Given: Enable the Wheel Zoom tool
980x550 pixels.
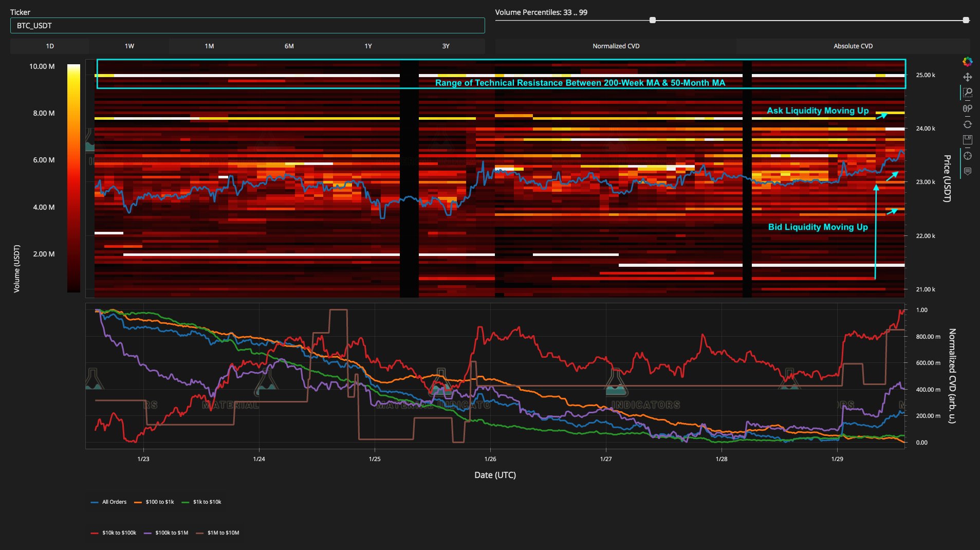Looking at the screenshot, I should pos(967,108).
